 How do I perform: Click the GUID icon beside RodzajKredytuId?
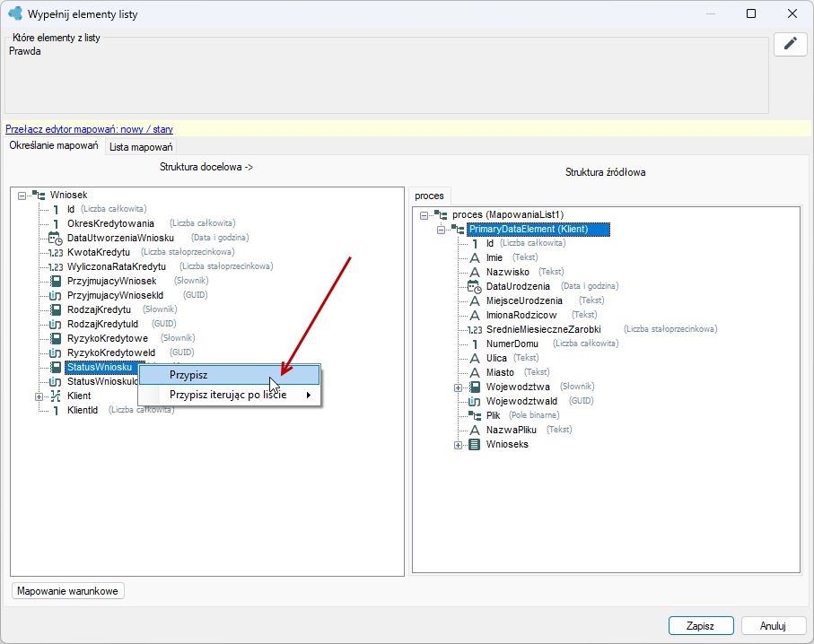pyautogui.click(x=55, y=325)
